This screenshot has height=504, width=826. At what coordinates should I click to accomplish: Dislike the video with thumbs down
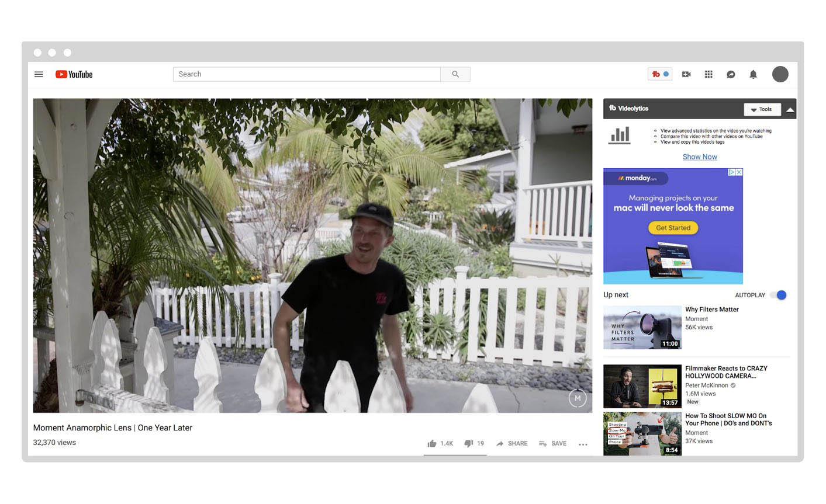click(468, 444)
